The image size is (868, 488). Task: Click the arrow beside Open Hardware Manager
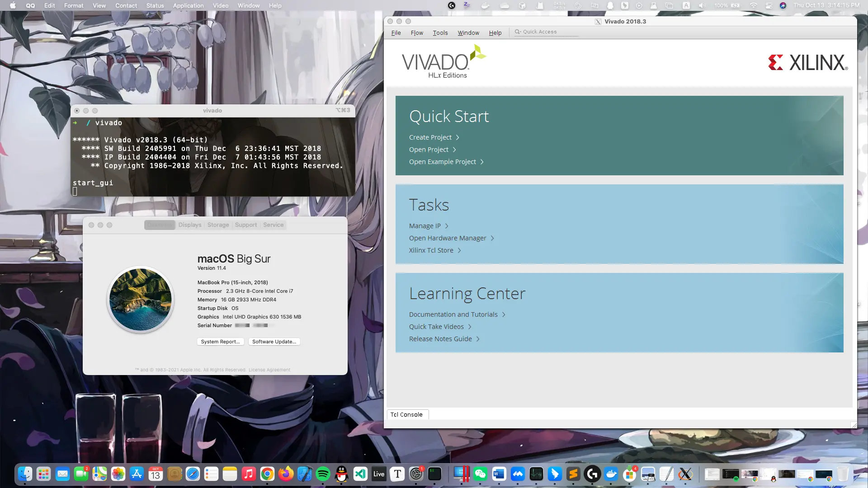pos(492,238)
